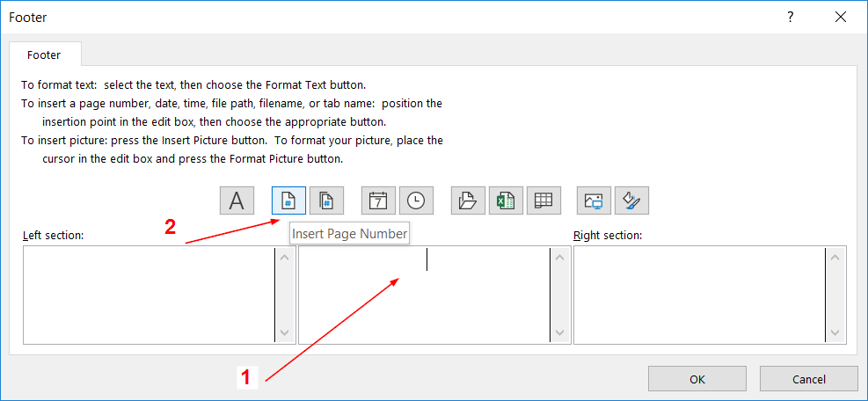
Task: Place cursor in Center section box
Action: pos(424,295)
